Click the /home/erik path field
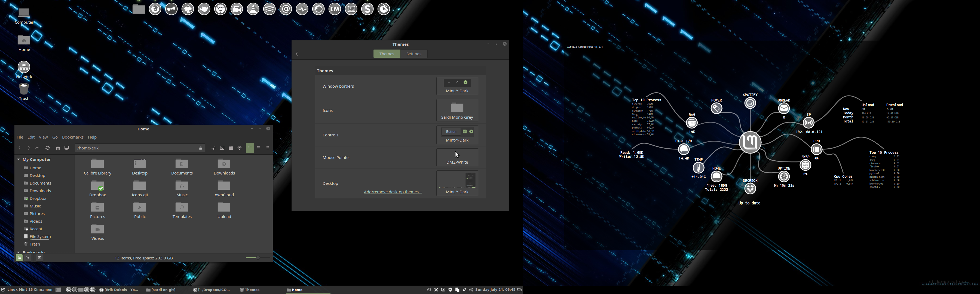980x294 pixels. pos(137,148)
